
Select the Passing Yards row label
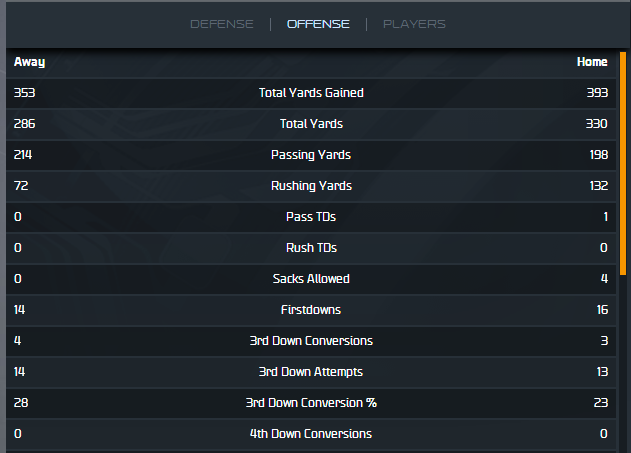click(x=311, y=155)
